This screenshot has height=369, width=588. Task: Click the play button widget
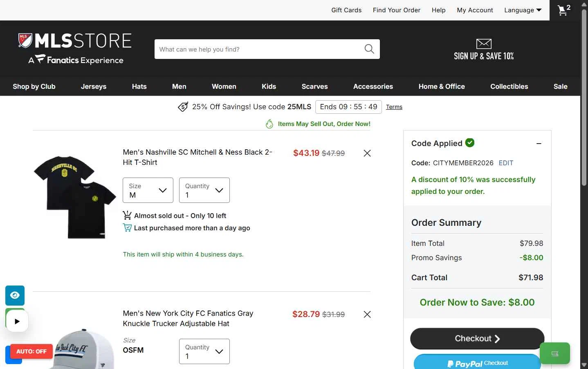[x=17, y=321]
